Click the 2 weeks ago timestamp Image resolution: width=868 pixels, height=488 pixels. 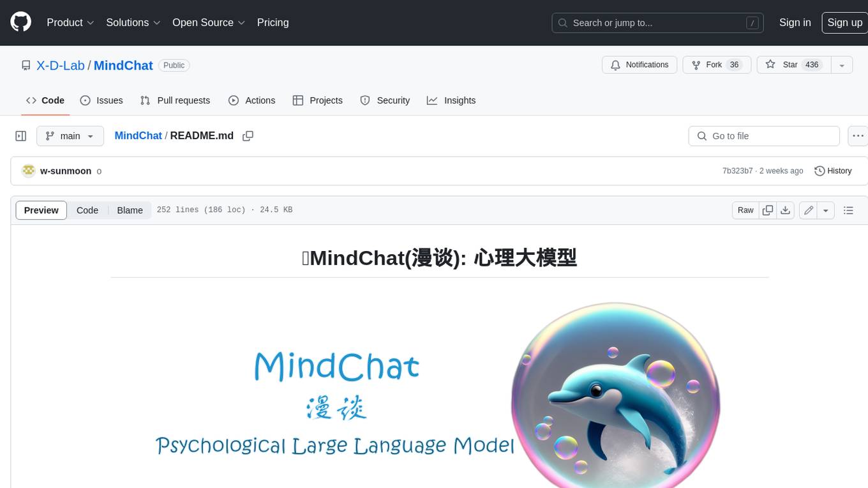781,171
